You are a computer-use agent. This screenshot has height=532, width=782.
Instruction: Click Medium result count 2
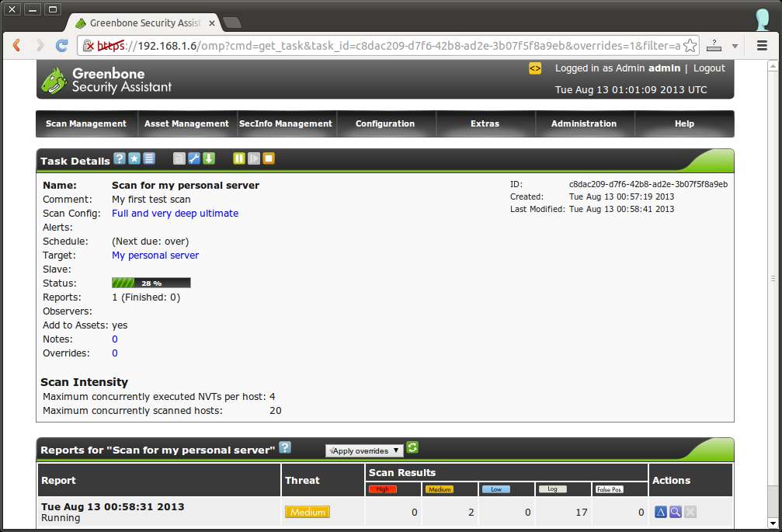pyautogui.click(x=471, y=512)
